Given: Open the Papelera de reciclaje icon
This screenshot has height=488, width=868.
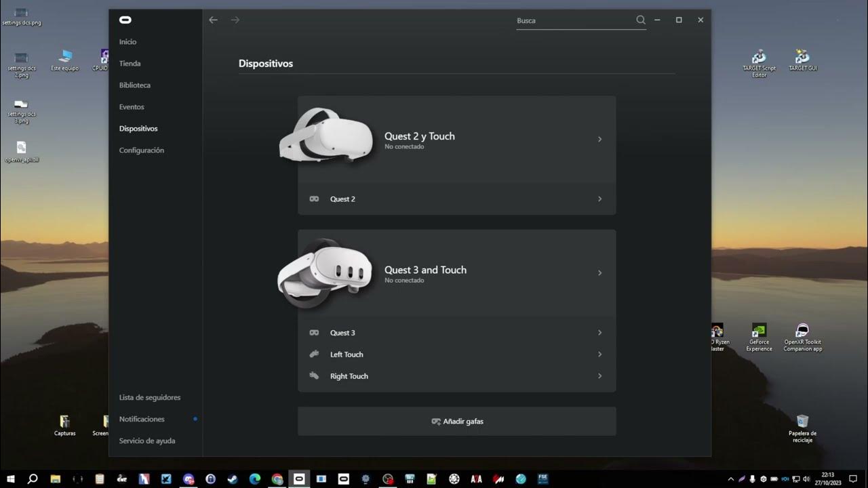Looking at the screenshot, I should point(803,428).
